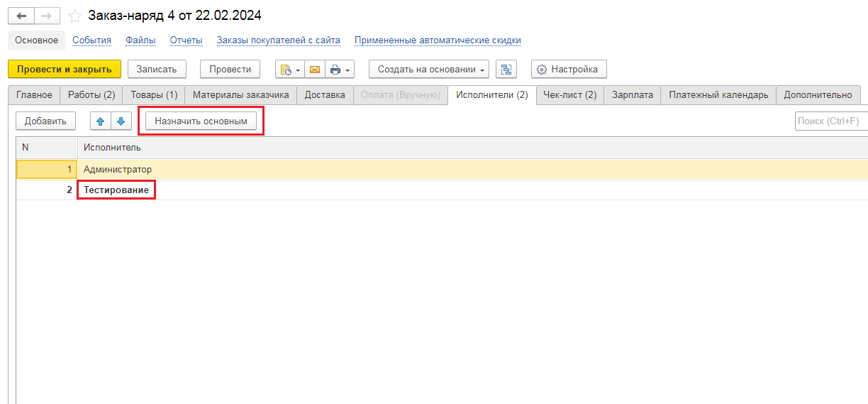Click Провести и закрыть button
This screenshot has height=404, width=868.
click(x=65, y=70)
